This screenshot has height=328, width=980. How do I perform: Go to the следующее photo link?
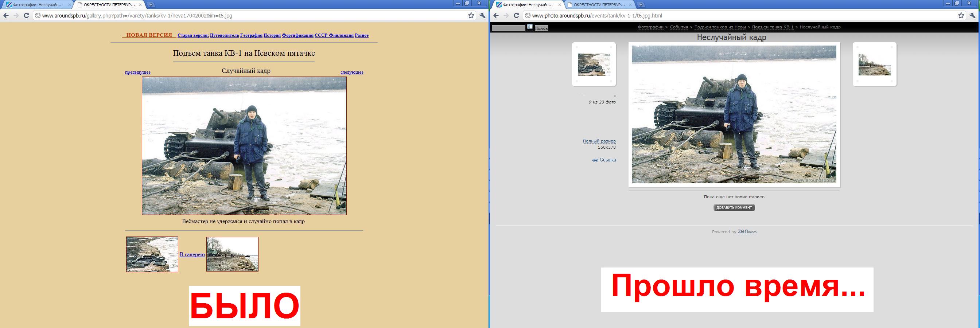point(352,72)
